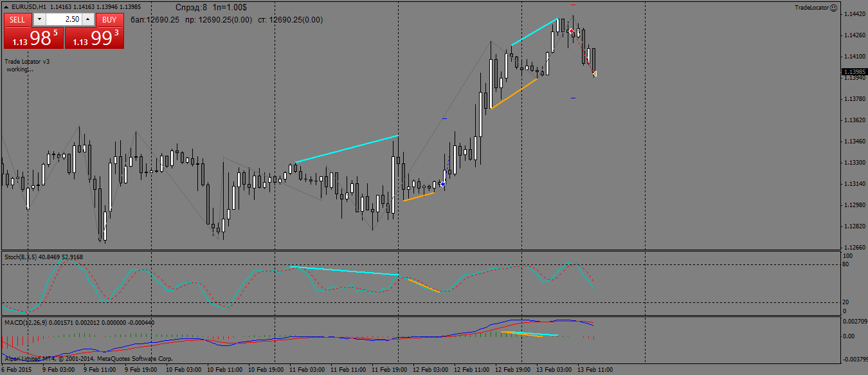Click the TradeLocator smiley face icon
This screenshot has width=868, height=375.
point(833,8)
